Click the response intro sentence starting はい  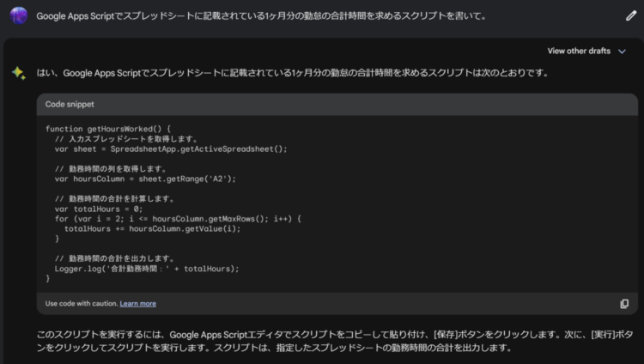(x=293, y=73)
